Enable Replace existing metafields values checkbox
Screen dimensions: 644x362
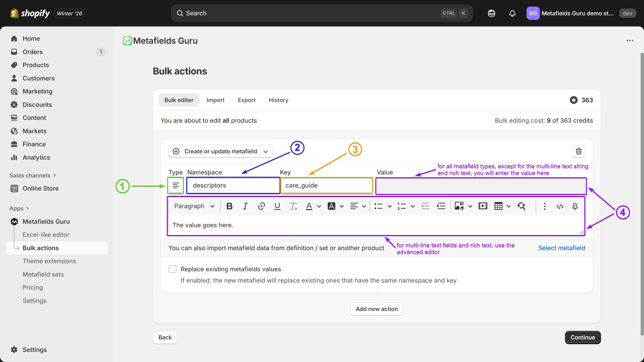(173, 269)
